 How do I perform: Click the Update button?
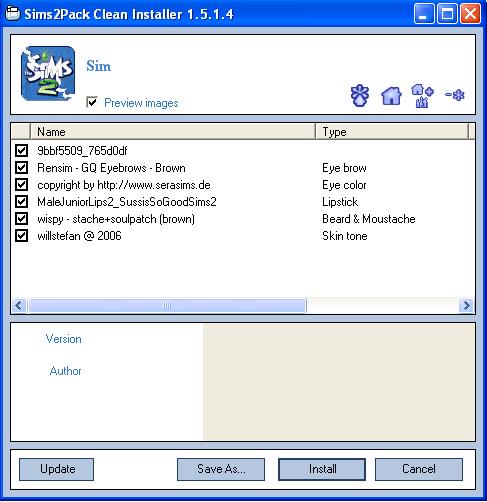pos(56,469)
